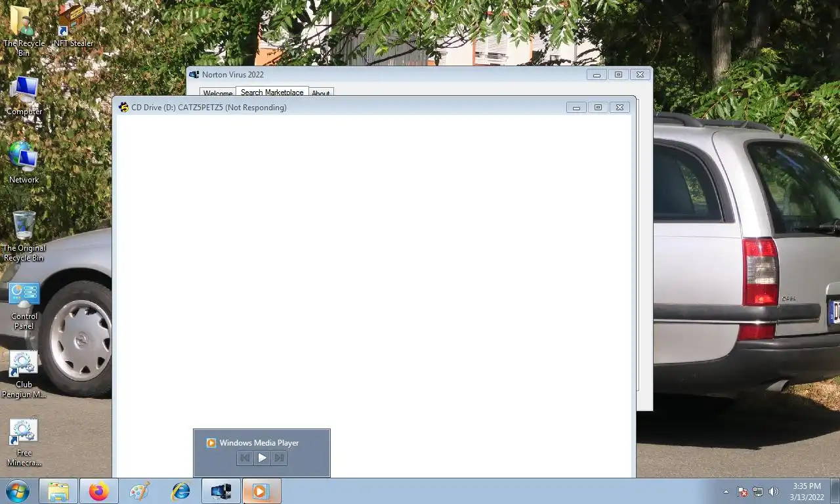
Task: Open the clock showing 3:35 PM
Action: [807, 491]
